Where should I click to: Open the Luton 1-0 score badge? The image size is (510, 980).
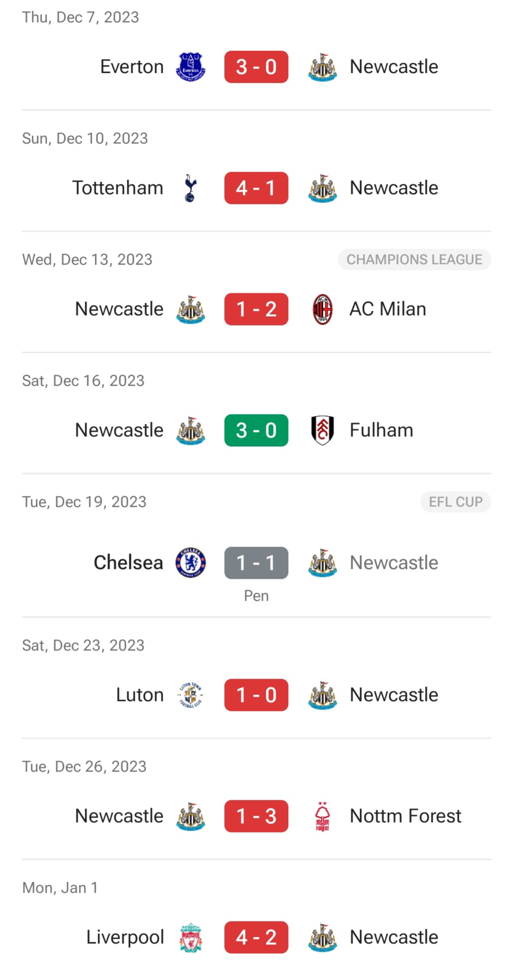pos(256,695)
